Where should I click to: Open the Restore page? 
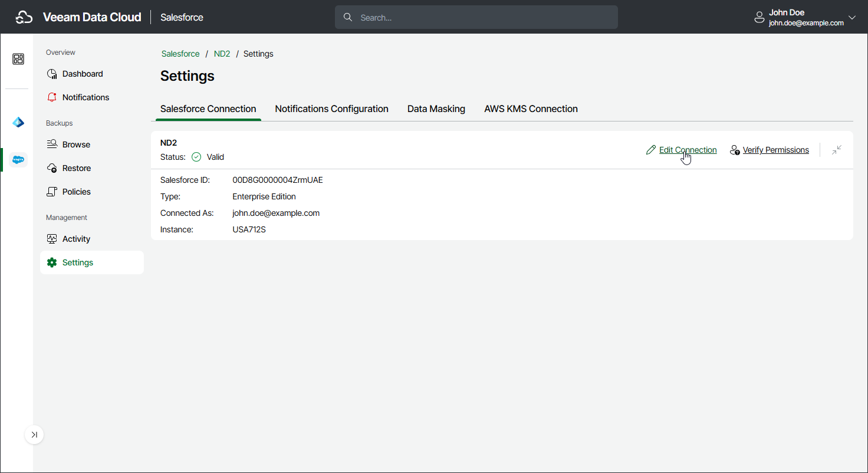92,168
